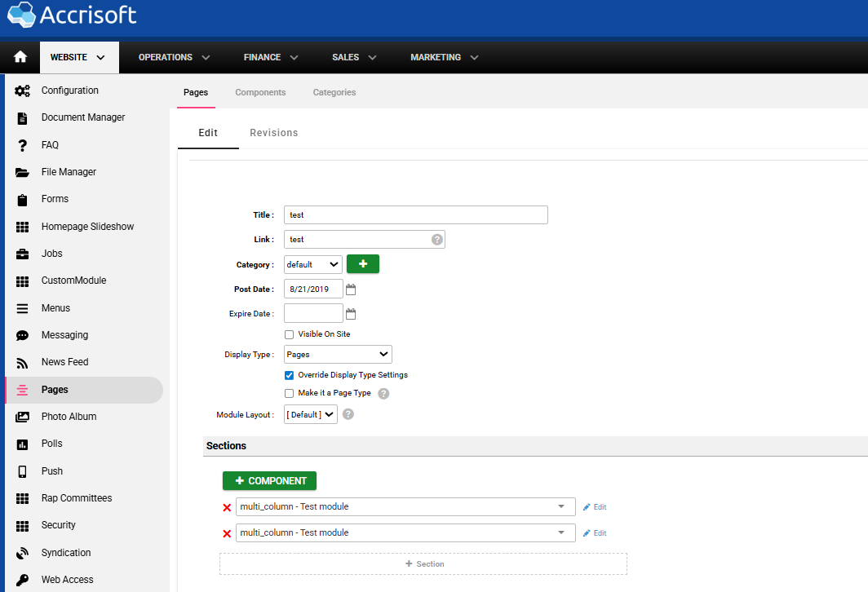
Task: Click the Link field help icon
Action: click(437, 240)
